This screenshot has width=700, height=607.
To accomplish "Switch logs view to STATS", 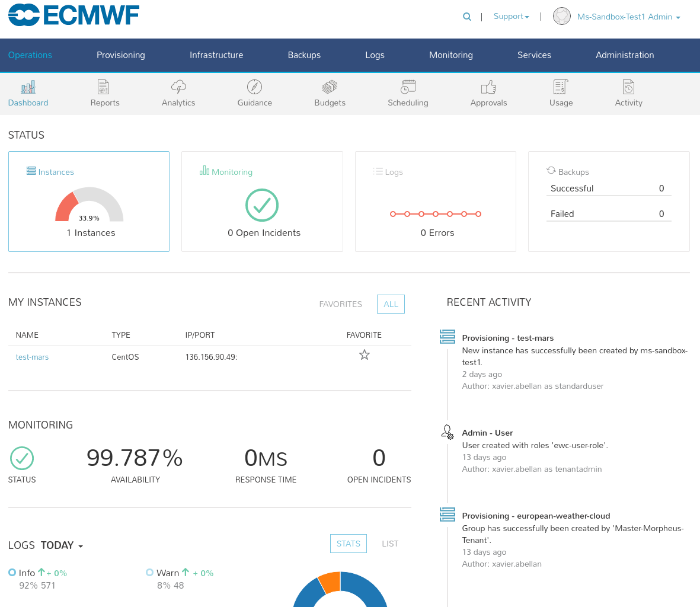I will point(348,544).
